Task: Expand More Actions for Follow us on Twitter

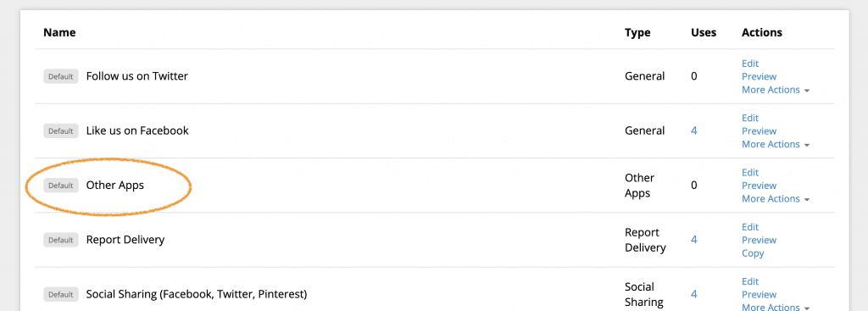Action: 776,90
